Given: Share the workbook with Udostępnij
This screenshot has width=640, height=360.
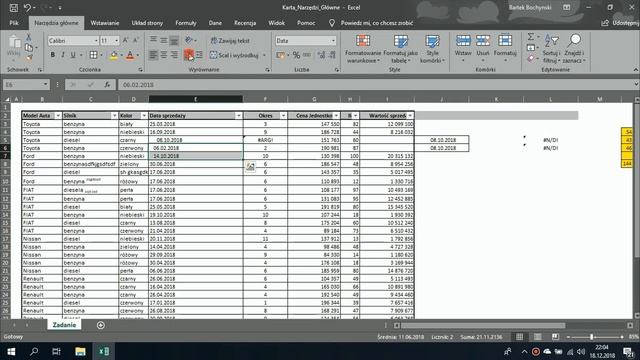Looking at the screenshot, I should coord(620,23).
